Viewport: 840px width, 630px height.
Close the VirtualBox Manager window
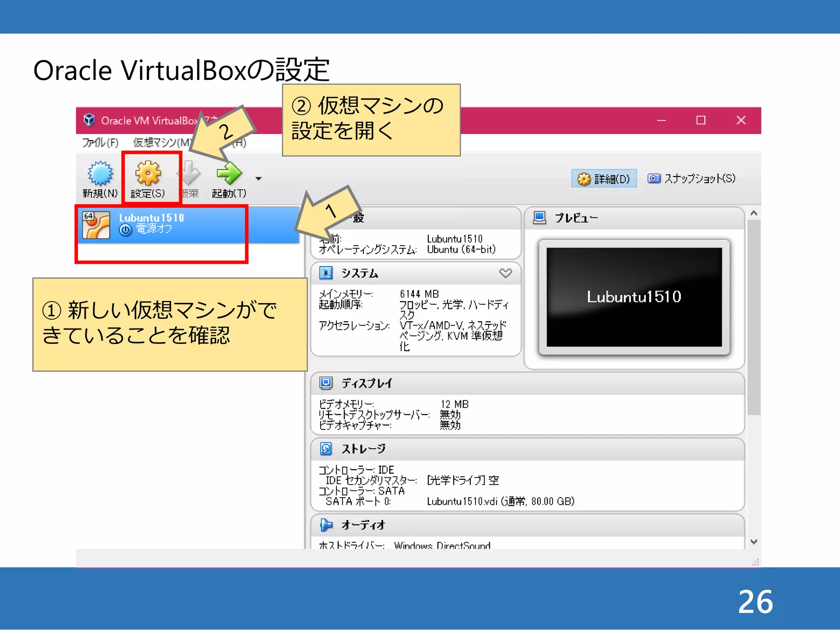click(x=741, y=120)
